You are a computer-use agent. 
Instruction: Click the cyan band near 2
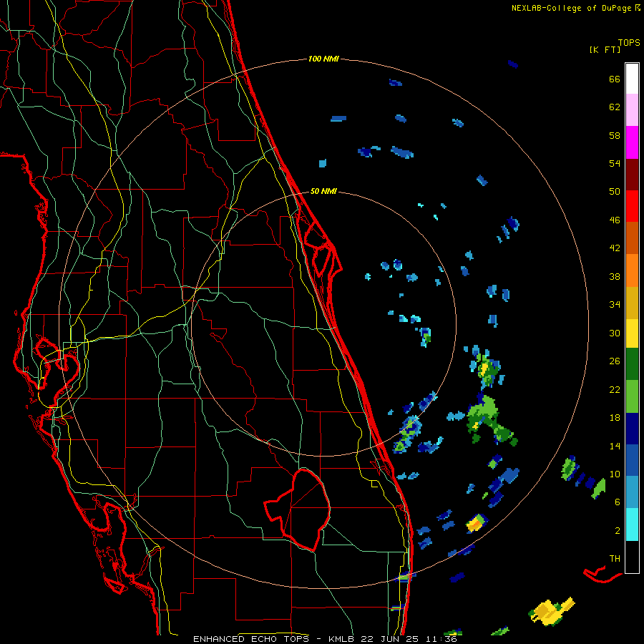[x=632, y=525]
